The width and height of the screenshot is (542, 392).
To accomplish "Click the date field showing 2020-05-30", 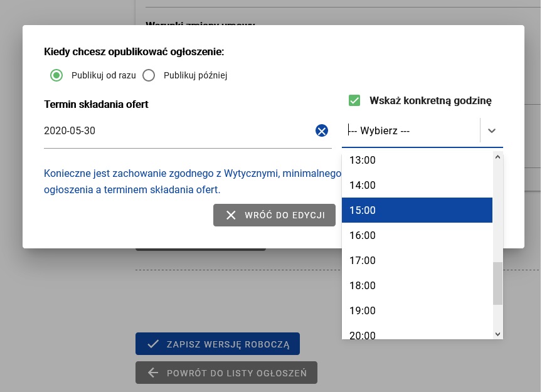I will (x=176, y=130).
